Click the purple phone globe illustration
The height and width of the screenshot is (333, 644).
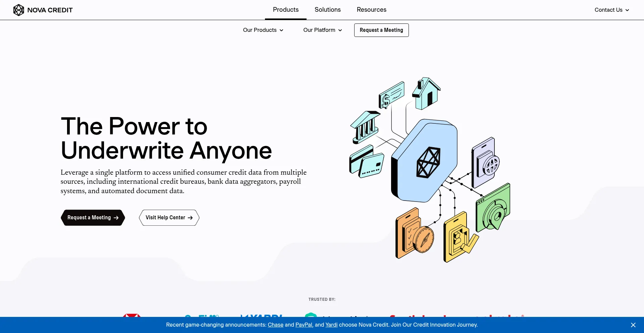tap(485, 163)
